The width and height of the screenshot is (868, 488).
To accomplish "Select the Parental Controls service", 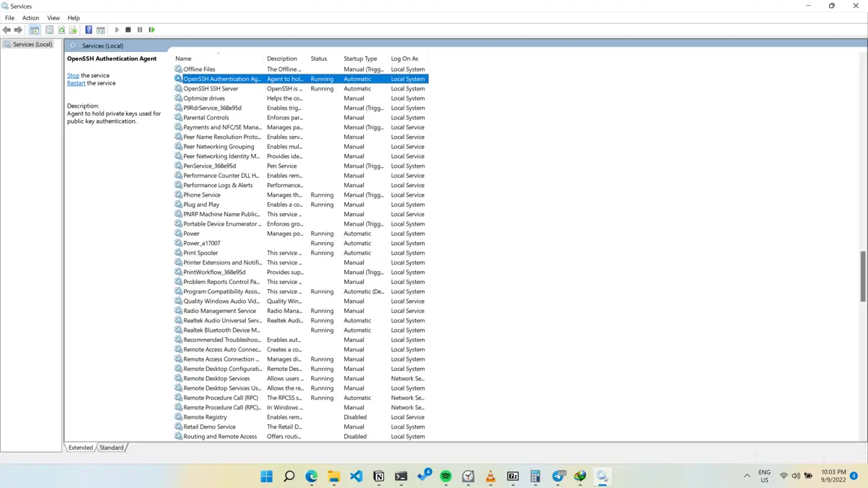I will [301, 118].
